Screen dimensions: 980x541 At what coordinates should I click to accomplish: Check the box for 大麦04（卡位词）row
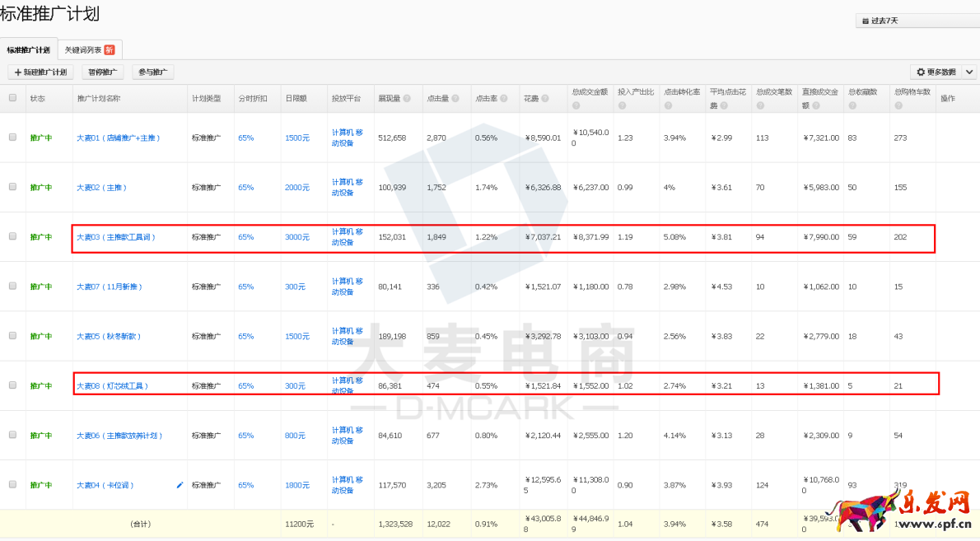(12, 484)
